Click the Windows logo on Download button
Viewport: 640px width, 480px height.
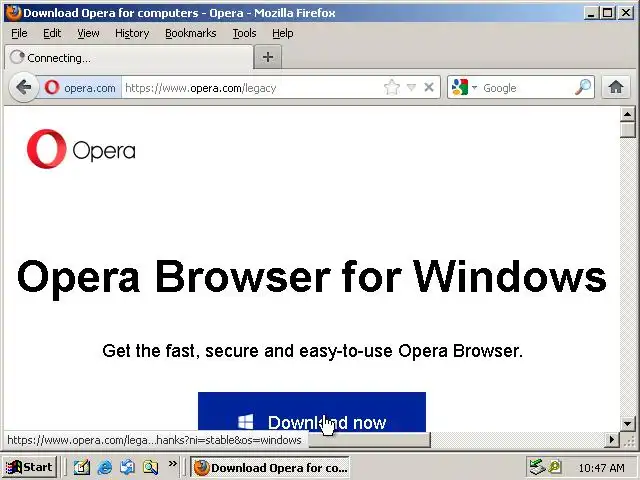[245, 422]
